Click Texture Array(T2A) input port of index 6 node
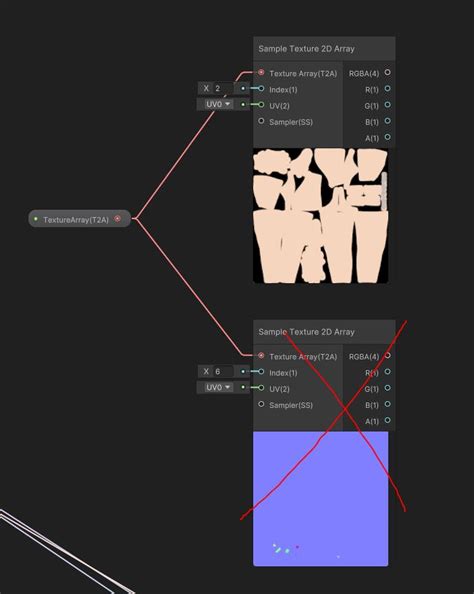Viewport: 474px width, 594px height. click(x=261, y=355)
